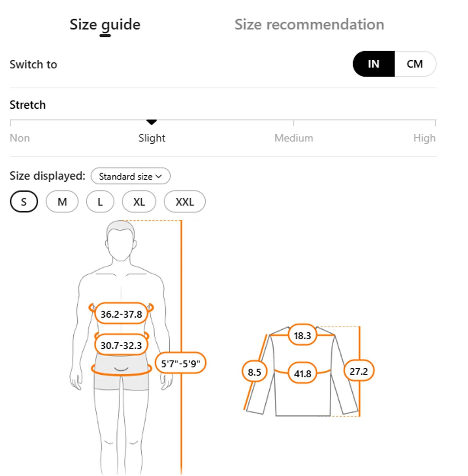Select the Size guide tab
This screenshot has width=468, height=476.
click(x=105, y=25)
